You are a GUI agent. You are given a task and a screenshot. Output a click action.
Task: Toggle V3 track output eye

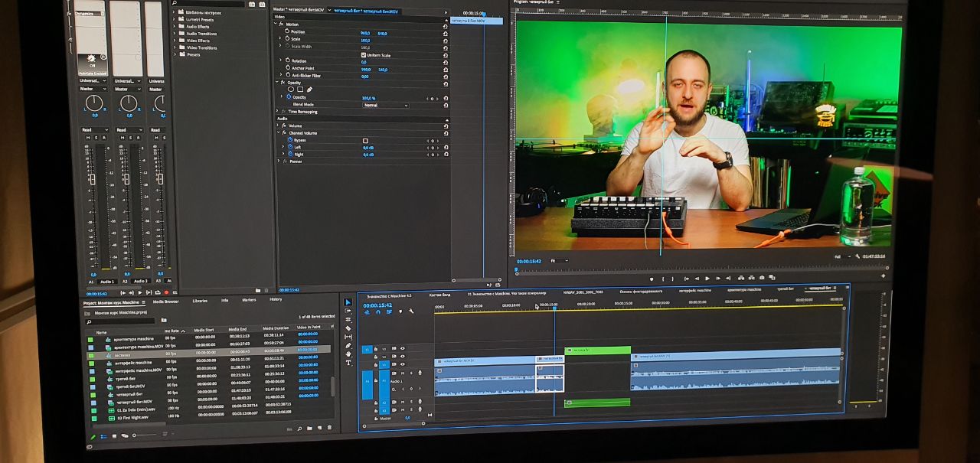(403, 348)
